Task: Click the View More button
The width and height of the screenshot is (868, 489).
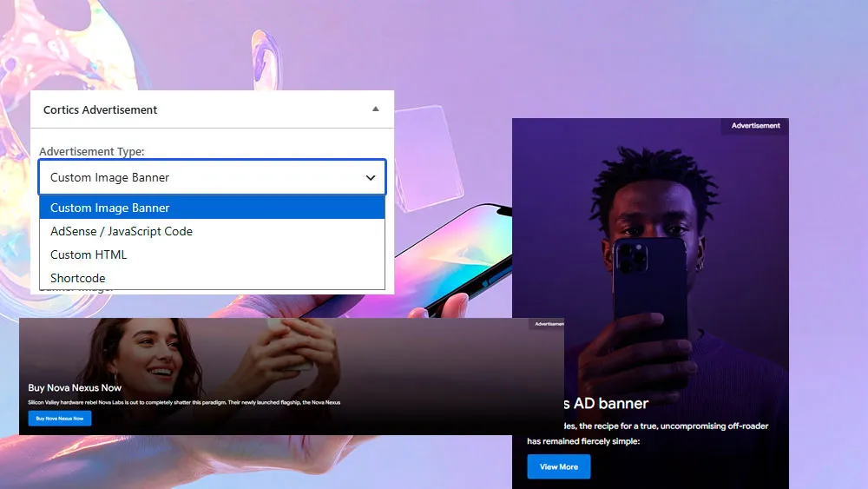Action: 558,466
